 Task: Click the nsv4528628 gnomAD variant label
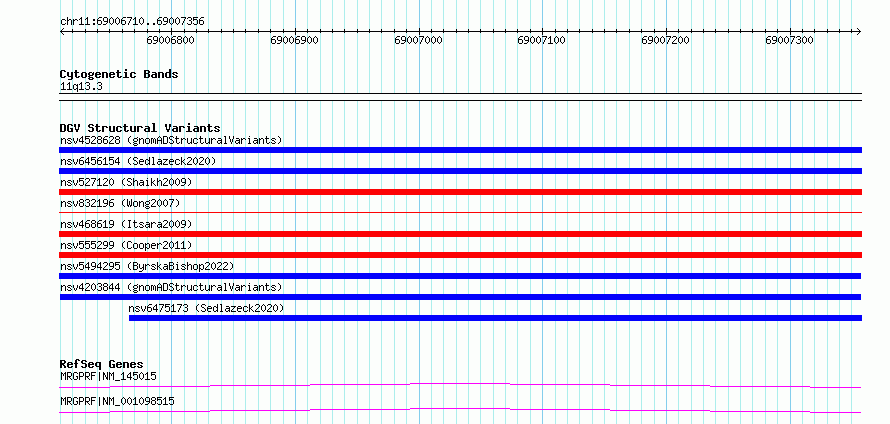click(x=171, y=140)
